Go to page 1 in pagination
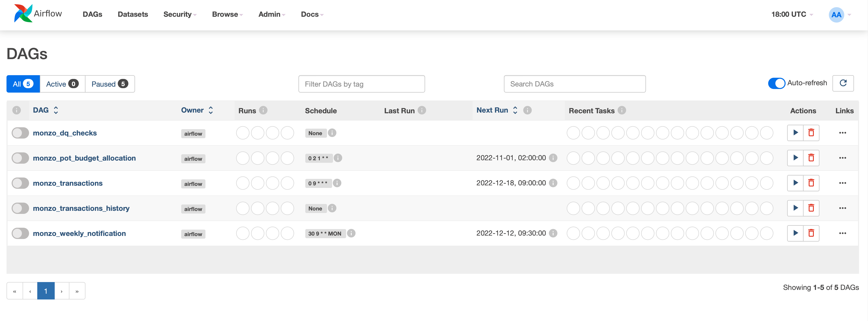Image resolution: width=868 pixels, height=321 pixels. click(46, 291)
